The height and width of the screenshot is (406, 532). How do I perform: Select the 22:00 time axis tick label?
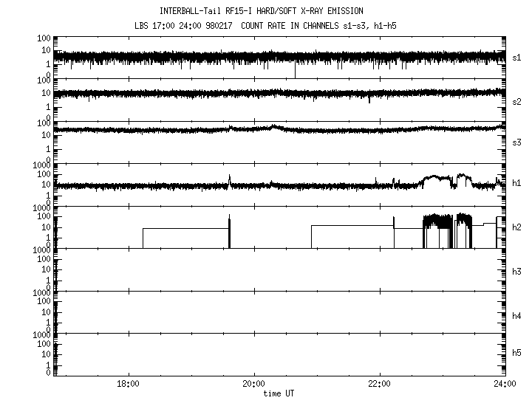click(x=379, y=385)
